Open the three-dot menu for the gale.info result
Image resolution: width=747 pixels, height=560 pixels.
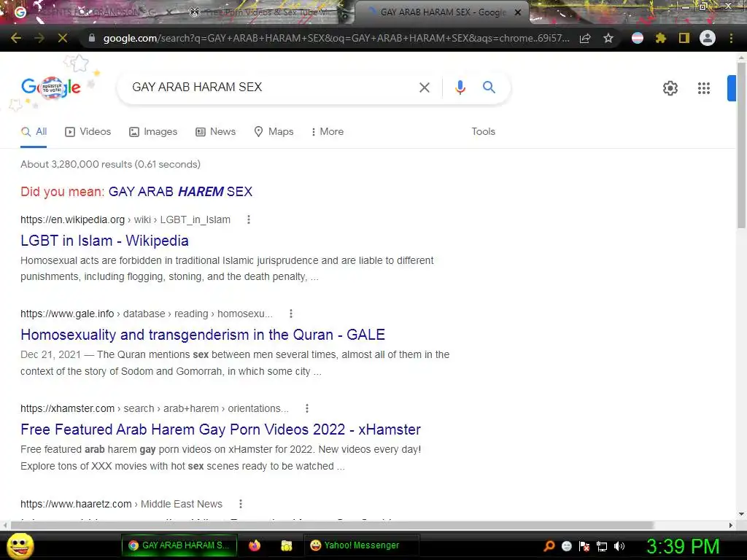pyautogui.click(x=290, y=314)
